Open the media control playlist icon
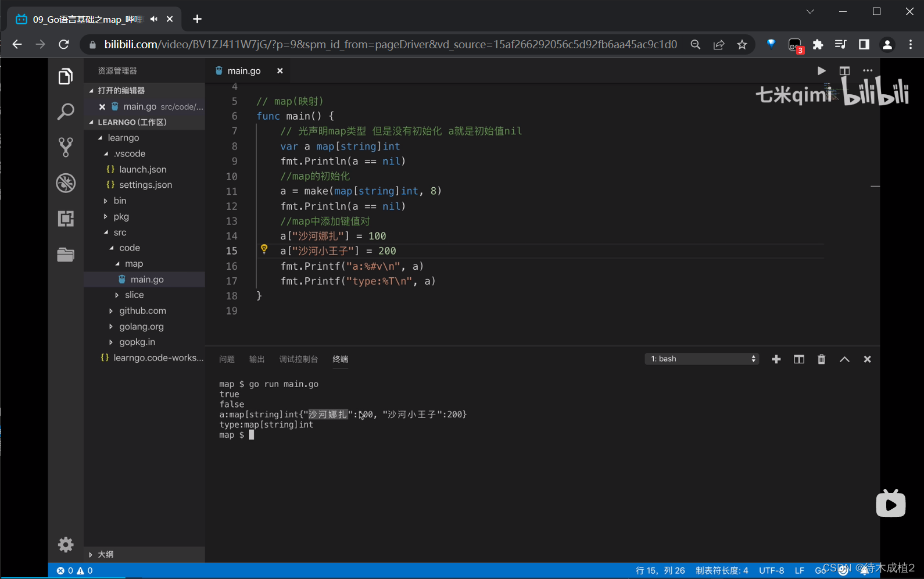Screen dimensions: 924x579 pos(840,44)
